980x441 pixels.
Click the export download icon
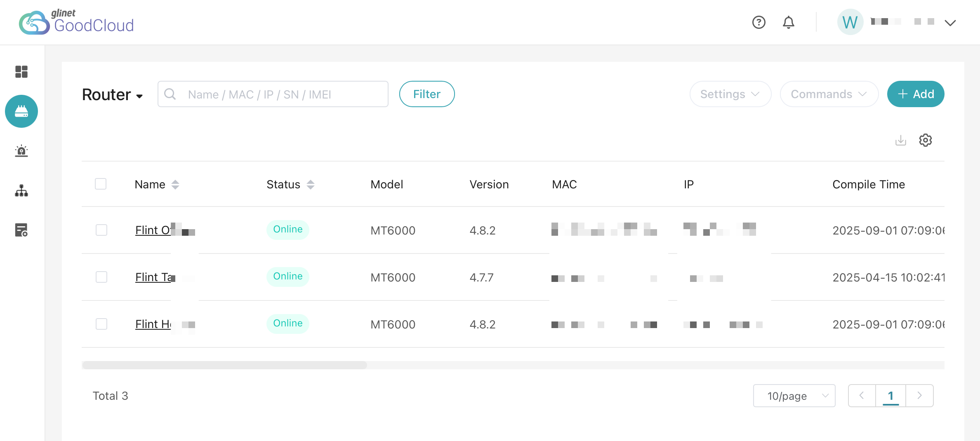click(900, 141)
